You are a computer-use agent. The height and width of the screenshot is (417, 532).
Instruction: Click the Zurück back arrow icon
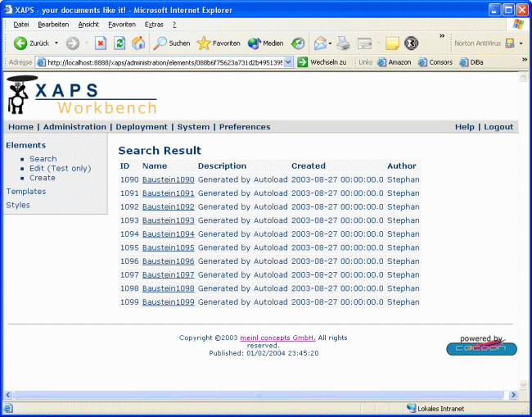pos(20,43)
